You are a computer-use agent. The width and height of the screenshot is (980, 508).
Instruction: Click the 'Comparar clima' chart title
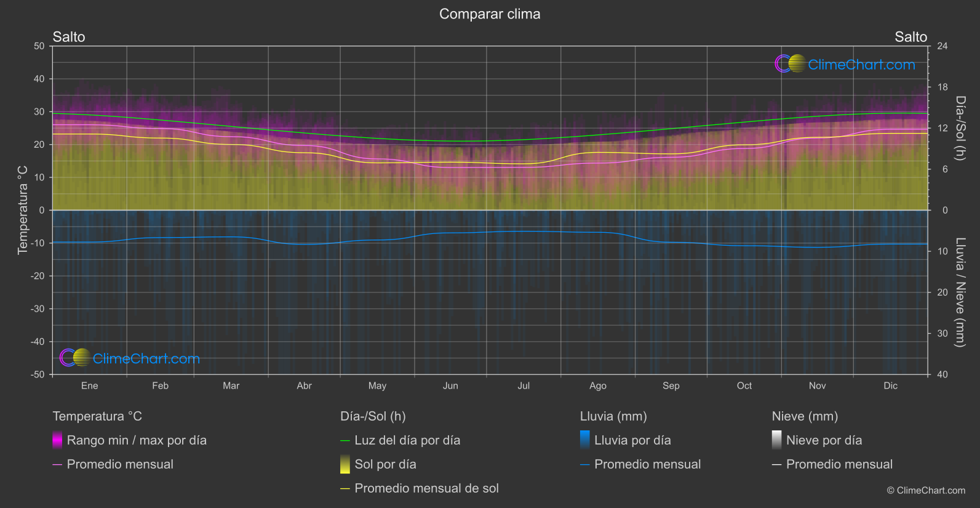490,14
